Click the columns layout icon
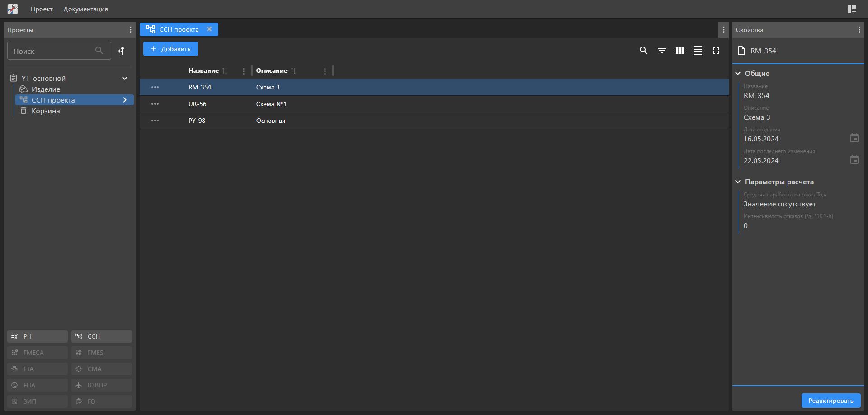The height and width of the screenshot is (415, 868). click(x=679, y=51)
